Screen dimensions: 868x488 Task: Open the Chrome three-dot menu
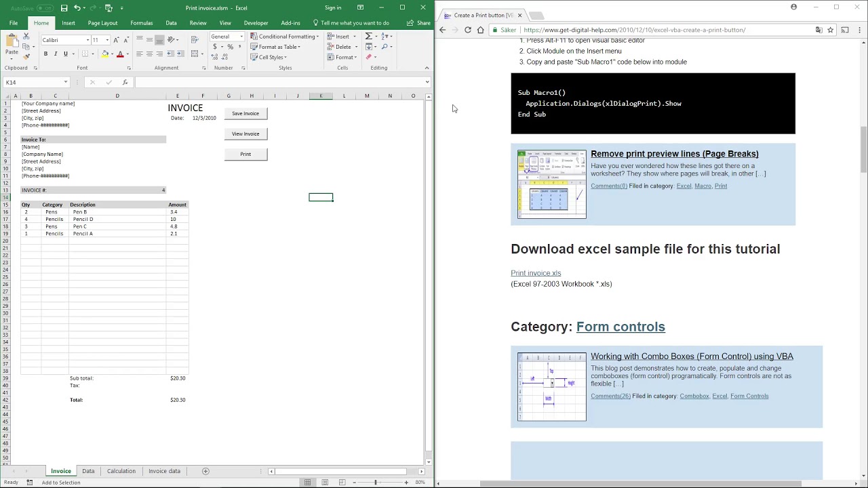click(x=859, y=30)
